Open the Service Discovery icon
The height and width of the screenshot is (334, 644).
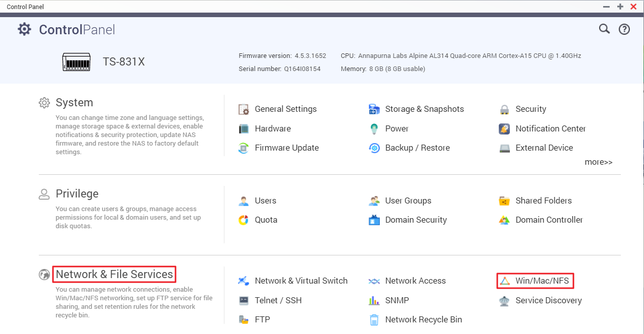pyautogui.click(x=504, y=301)
